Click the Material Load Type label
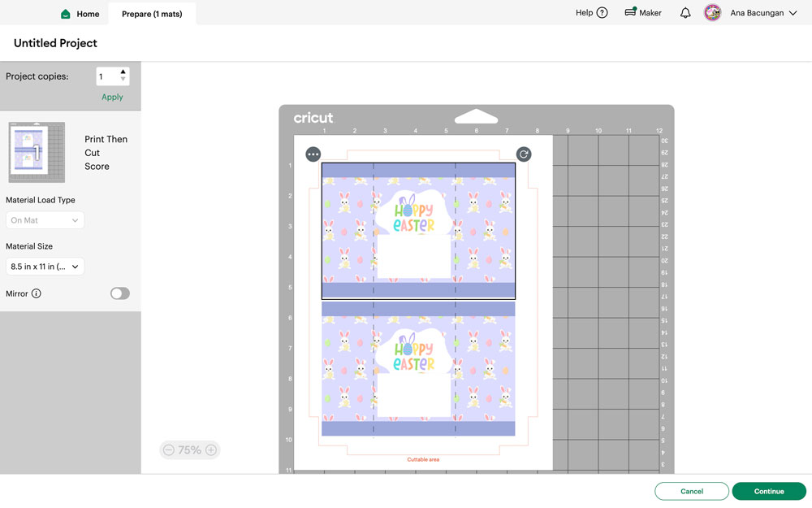Image resolution: width=812 pixels, height=508 pixels. (41, 200)
